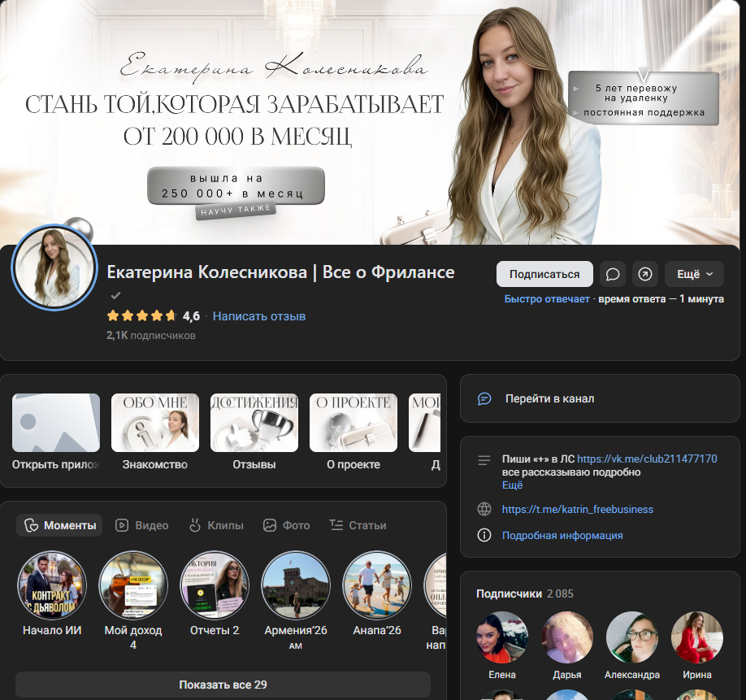The width and height of the screenshot is (746, 700).
Task: Click the globe website icon
Action: click(x=484, y=509)
